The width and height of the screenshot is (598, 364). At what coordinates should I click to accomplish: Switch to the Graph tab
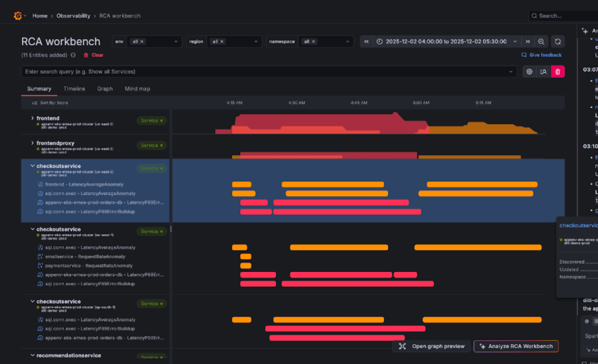click(x=105, y=89)
